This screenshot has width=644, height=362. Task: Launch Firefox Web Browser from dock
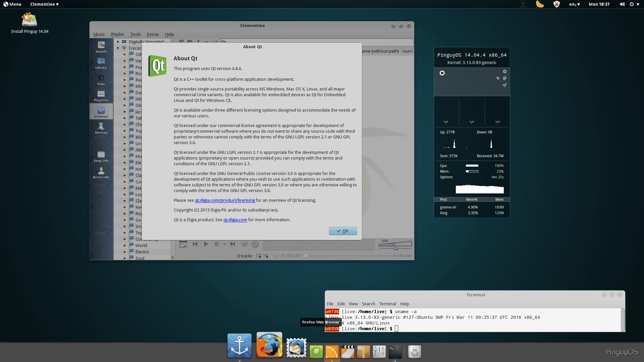tap(269, 345)
